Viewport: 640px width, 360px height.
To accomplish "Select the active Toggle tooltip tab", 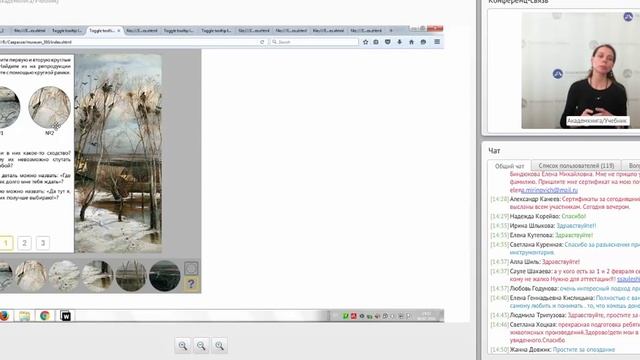I will pyautogui.click(x=102, y=30).
